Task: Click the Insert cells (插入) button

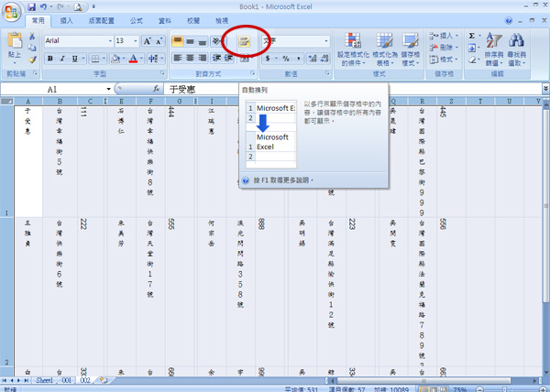Action: [444, 36]
